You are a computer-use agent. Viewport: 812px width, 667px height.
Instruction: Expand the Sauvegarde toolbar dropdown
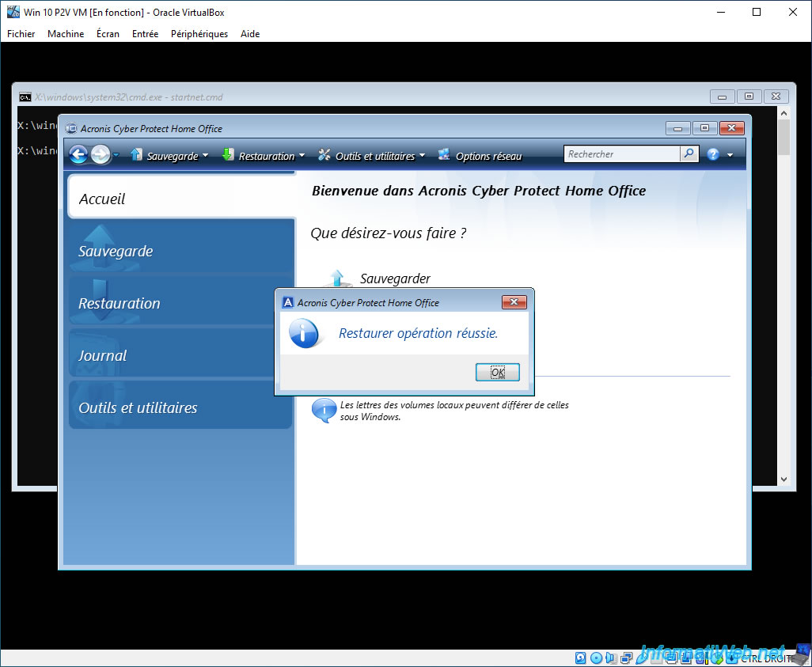[206, 155]
